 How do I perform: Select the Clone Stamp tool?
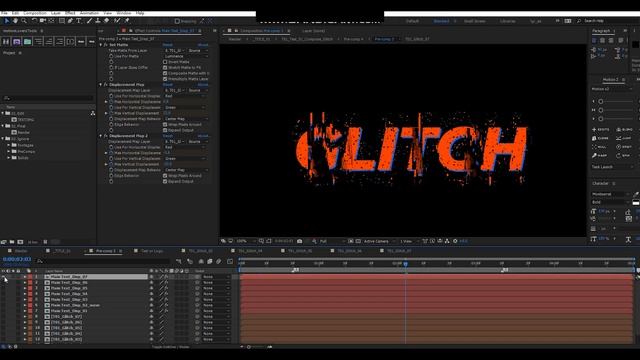click(98, 20)
